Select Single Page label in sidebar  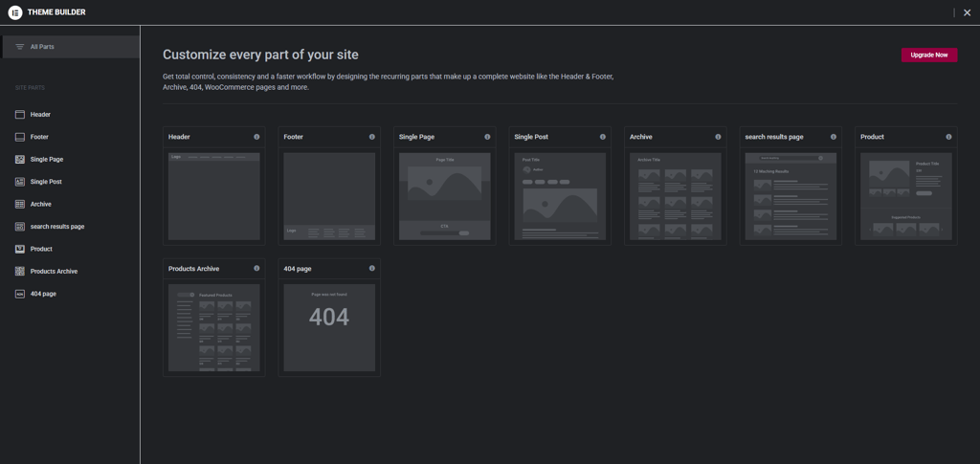[x=47, y=159]
